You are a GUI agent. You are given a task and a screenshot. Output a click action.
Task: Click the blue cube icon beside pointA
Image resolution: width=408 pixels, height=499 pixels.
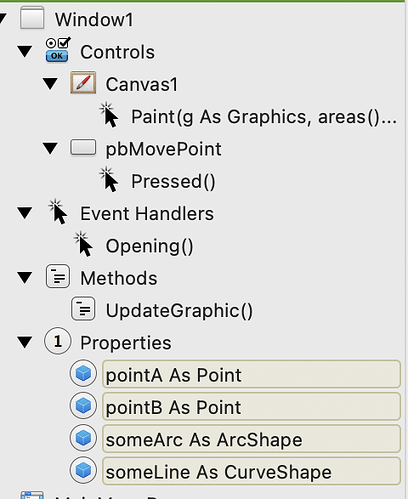pos(83,373)
